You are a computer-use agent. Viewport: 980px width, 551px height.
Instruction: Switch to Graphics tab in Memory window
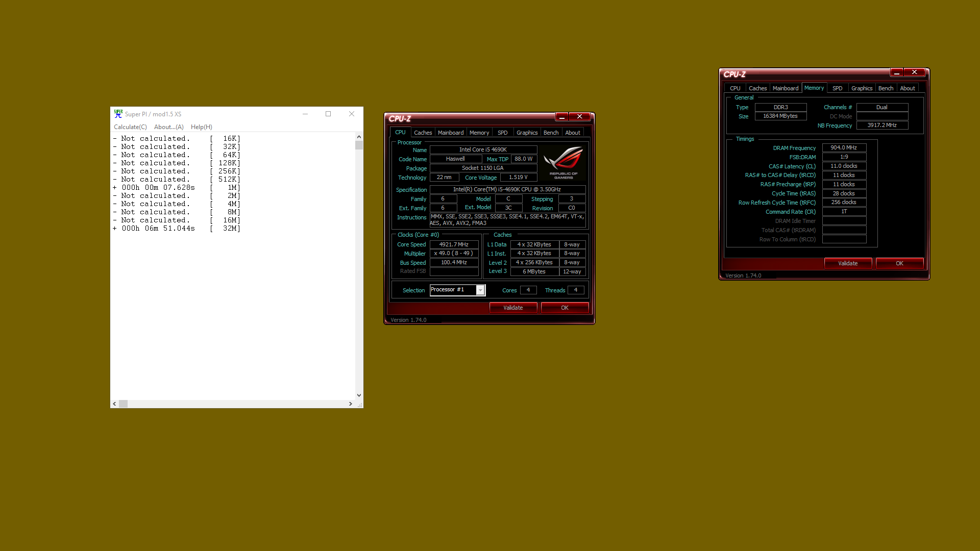(862, 88)
